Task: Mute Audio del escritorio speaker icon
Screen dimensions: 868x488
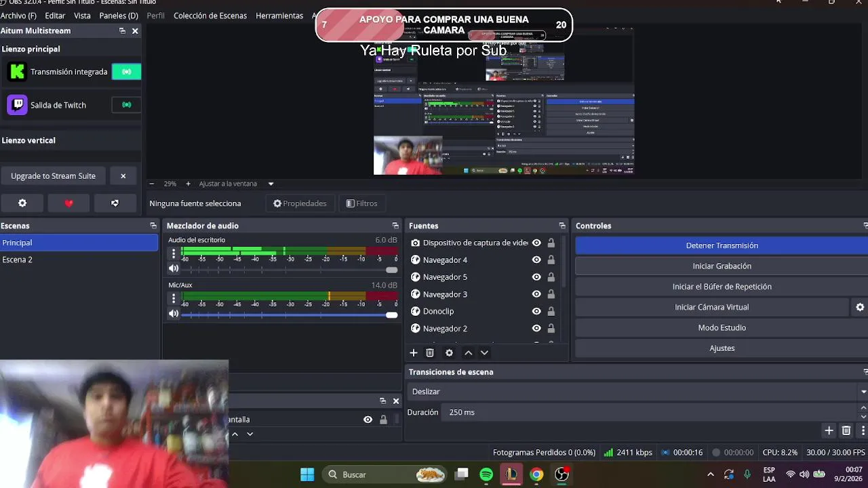Action: pyautogui.click(x=174, y=269)
